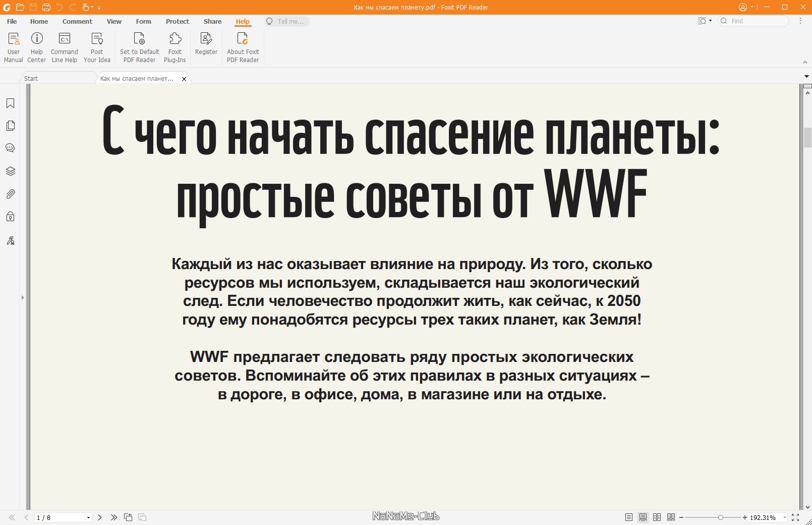Open the Security settings lock icon
Image resolution: width=812 pixels, height=525 pixels.
point(10,217)
